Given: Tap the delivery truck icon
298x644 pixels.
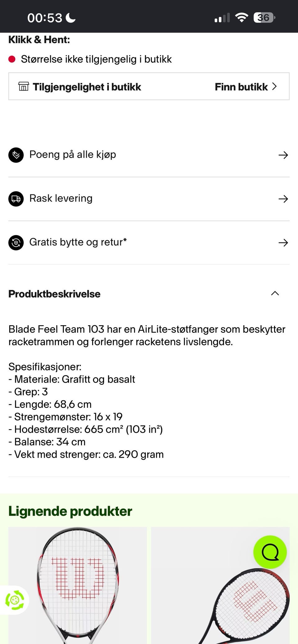Looking at the screenshot, I should tap(16, 199).
